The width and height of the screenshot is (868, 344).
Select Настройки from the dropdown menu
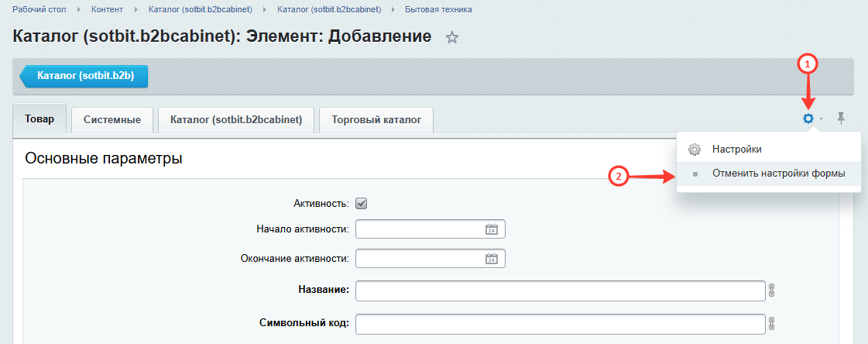768,150
